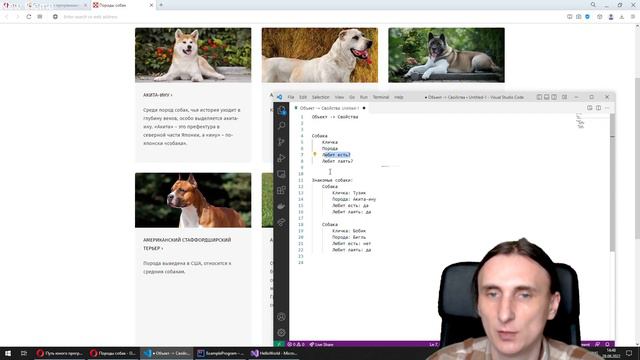This screenshot has height=360, width=640.
Task: Open the editor More Actions ellipsis
Action: coord(607,108)
